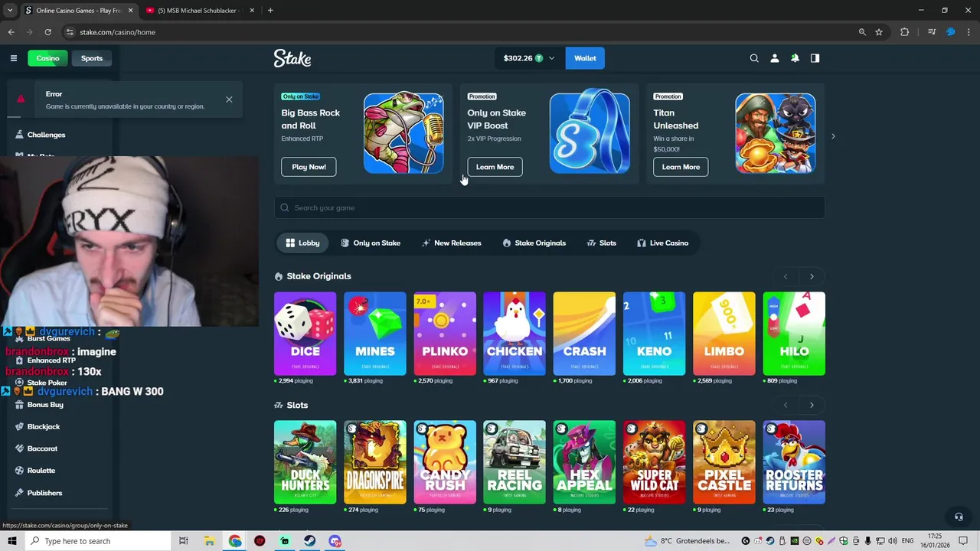This screenshot has width=980, height=551.
Task: Click the volume speaker tray icon
Action: click(893, 541)
